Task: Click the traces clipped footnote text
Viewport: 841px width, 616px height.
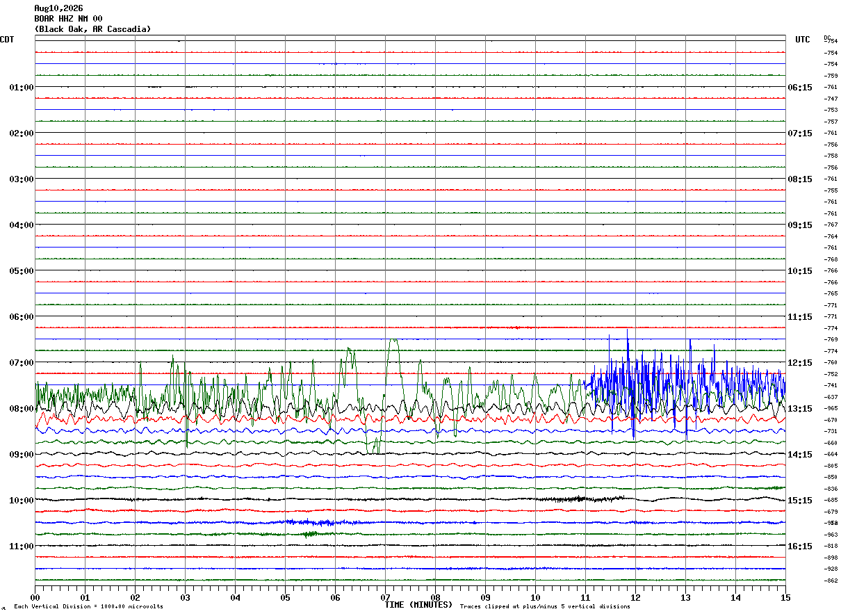Action: (x=545, y=607)
